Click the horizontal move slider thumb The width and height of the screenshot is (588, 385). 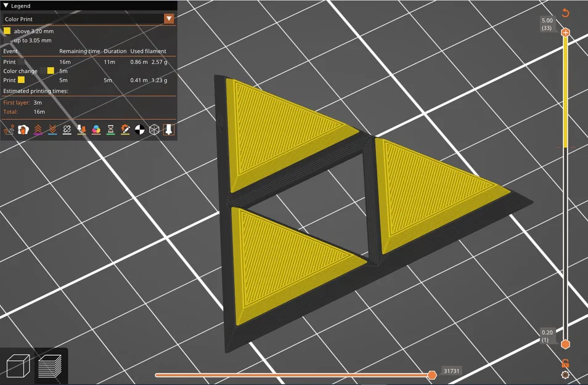pos(432,375)
